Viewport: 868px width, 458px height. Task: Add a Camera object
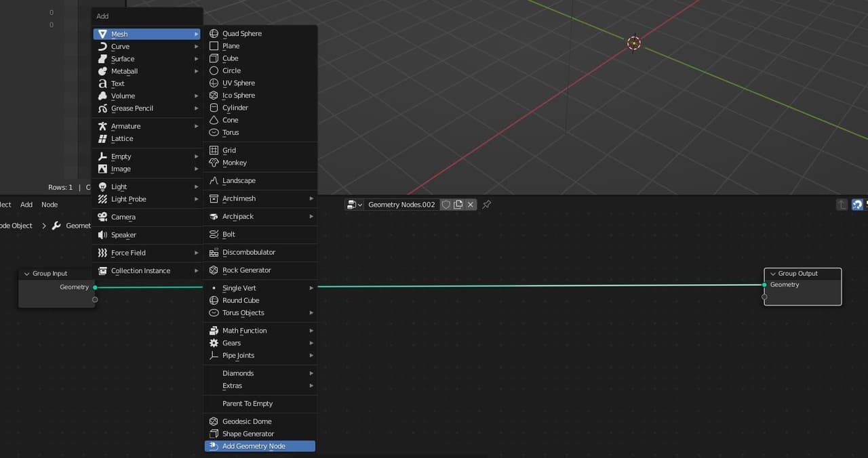[x=146, y=217]
